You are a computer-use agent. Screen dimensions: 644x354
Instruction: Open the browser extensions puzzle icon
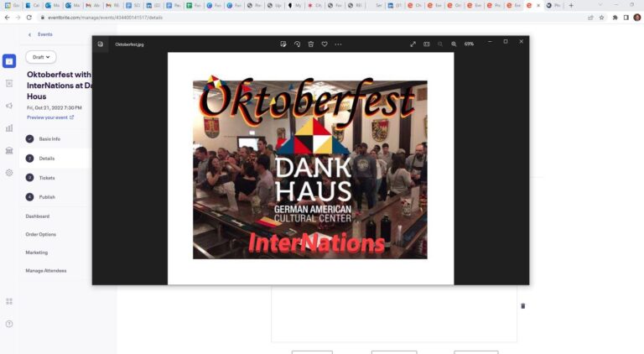click(615, 18)
